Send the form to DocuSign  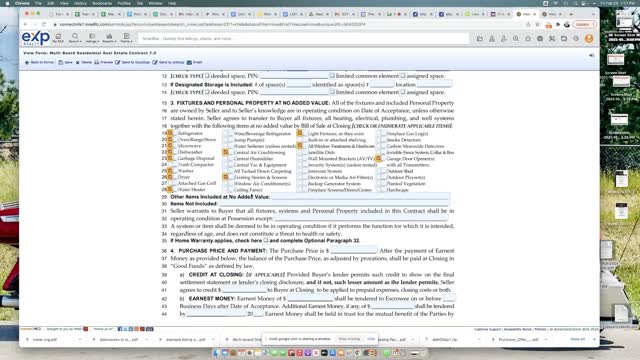pyautogui.click(x=133, y=62)
